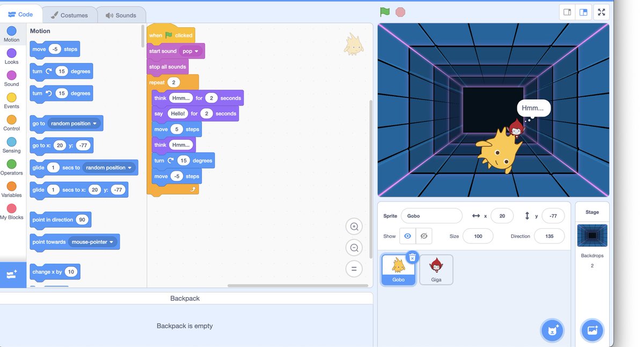Click the Sprite name field Gobo
Viewport: 644px width, 347px height.
coord(431,216)
